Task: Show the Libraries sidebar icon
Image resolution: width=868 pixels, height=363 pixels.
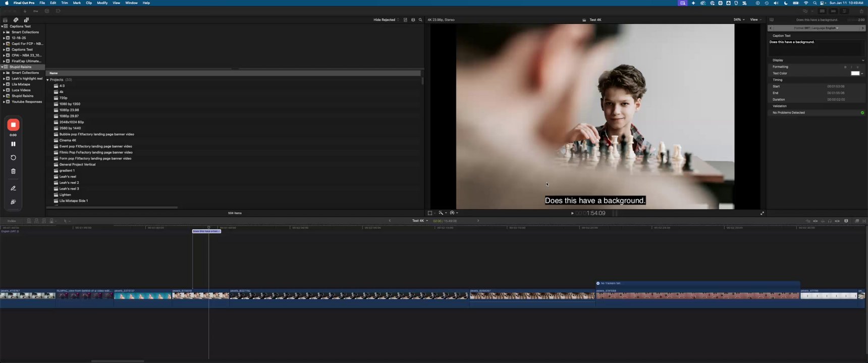Action: click(x=6, y=20)
